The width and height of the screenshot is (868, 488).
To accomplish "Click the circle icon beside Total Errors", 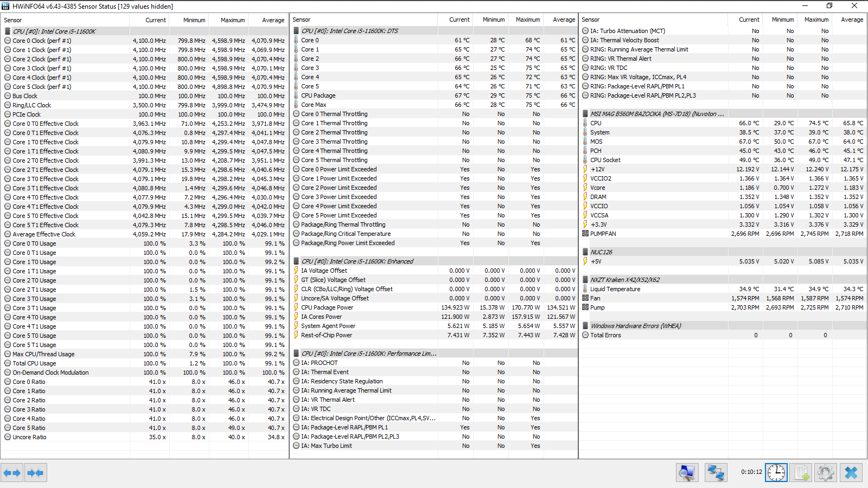I will [x=585, y=335].
